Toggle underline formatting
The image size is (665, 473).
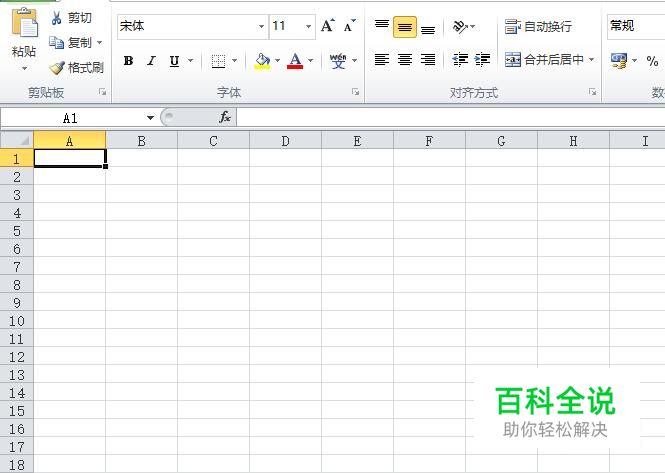pos(174,61)
